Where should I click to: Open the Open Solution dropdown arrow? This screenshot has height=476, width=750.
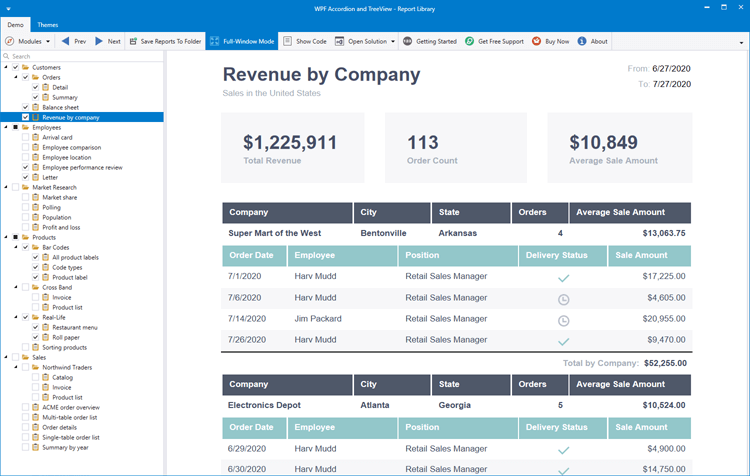click(x=393, y=42)
